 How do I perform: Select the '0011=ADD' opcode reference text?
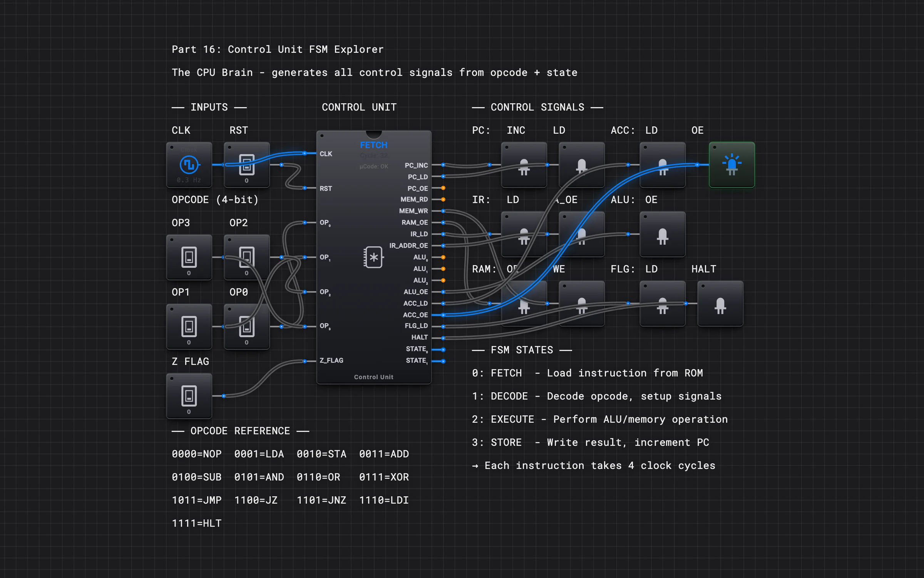(384, 454)
